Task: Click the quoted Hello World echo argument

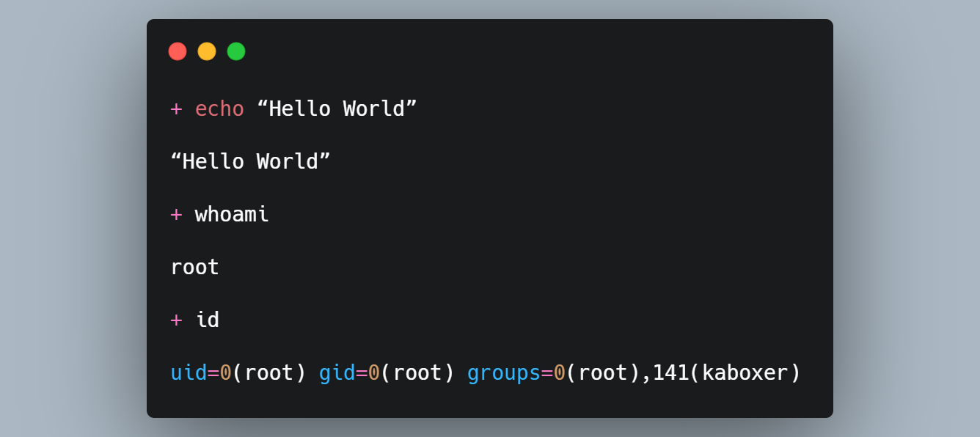Action: point(337,109)
